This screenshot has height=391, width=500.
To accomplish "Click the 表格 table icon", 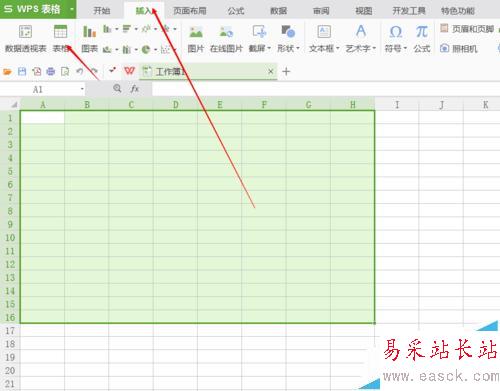I will (x=60, y=32).
